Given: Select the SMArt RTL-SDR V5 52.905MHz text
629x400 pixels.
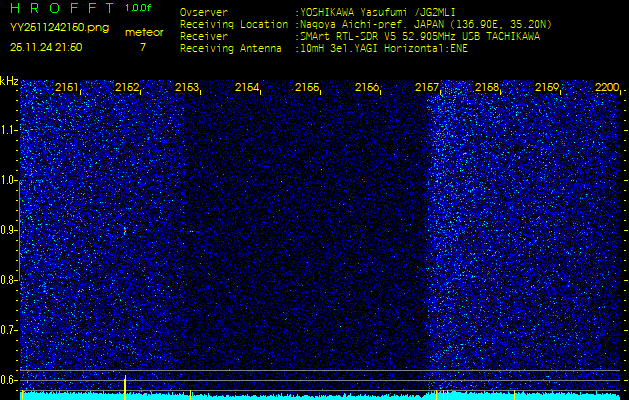Looking at the screenshot, I should pyautogui.click(x=420, y=37).
